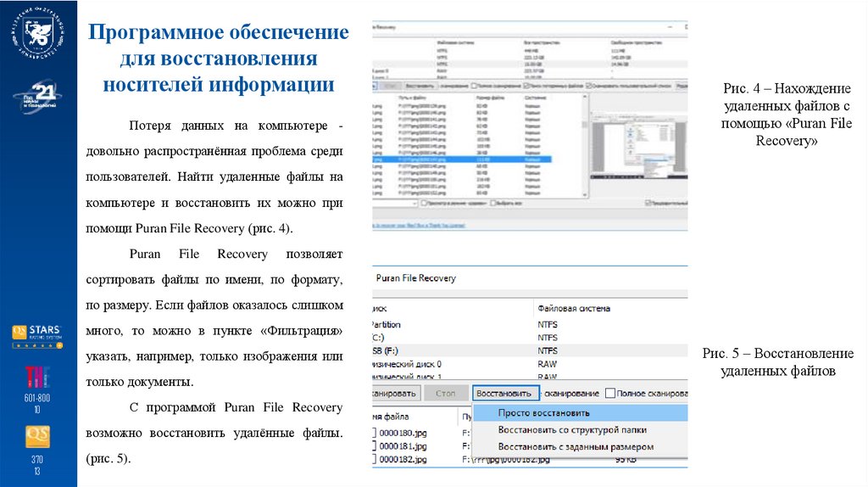Minimize the Figure 4 Puran window
The image size is (868, 487).
pyautogui.click(x=670, y=26)
